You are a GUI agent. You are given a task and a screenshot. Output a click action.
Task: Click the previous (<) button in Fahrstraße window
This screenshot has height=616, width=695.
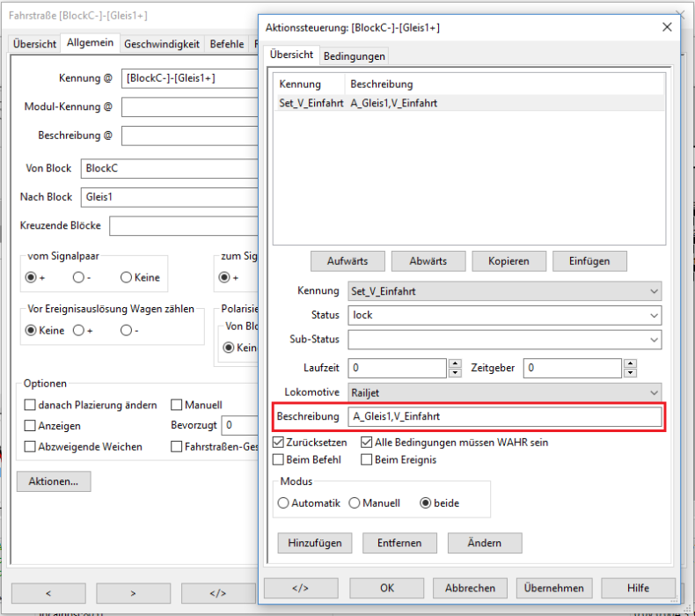coord(48,593)
